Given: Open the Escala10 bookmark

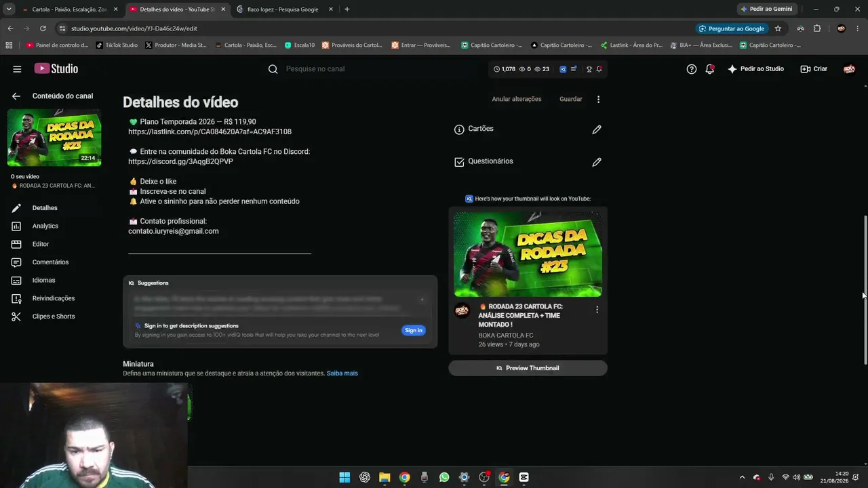Looking at the screenshot, I should pyautogui.click(x=300, y=45).
